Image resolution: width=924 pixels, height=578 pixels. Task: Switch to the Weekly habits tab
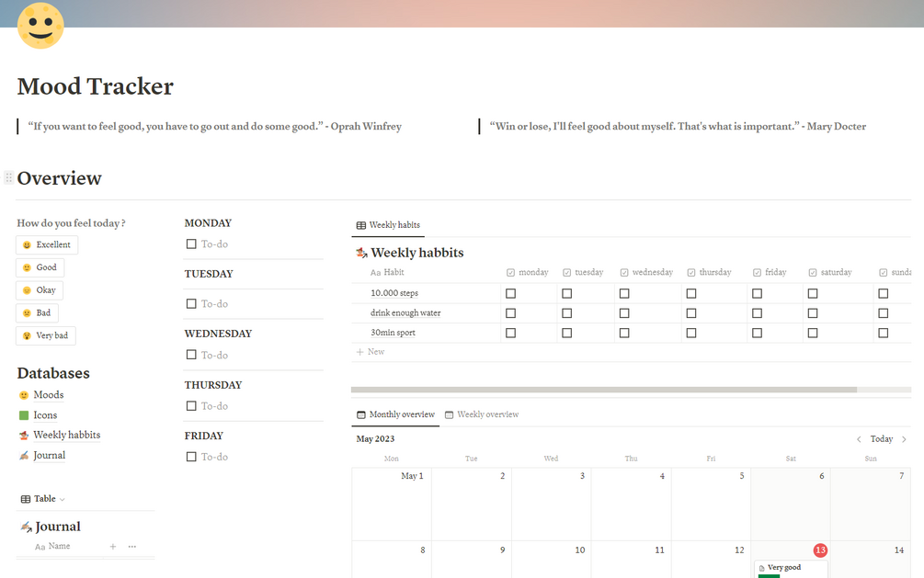click(388, 225)
